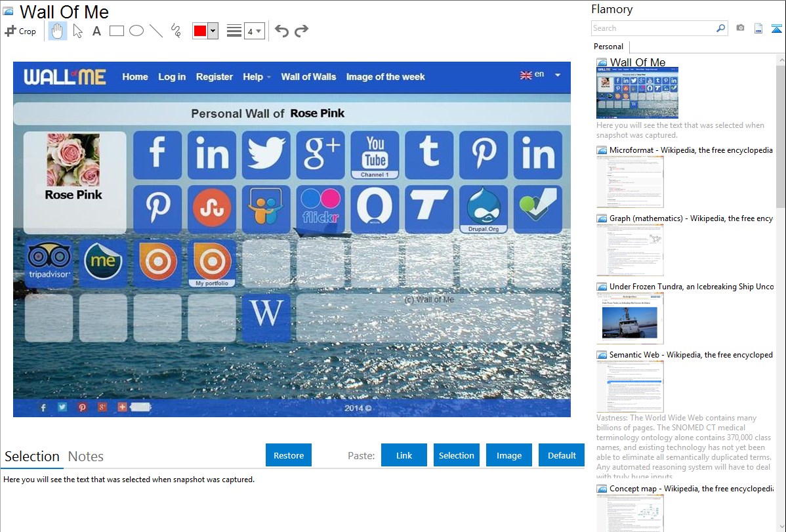
Task: Click the Flamory search field
Action: (653, 28)
